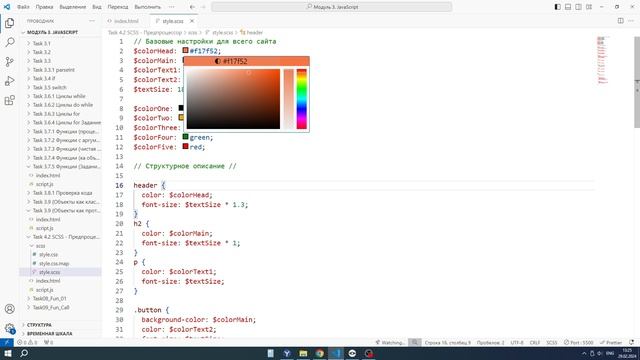Click the Watching Sass status bar item
Viewport: 640px width, 360px height.
coord(390,342)
